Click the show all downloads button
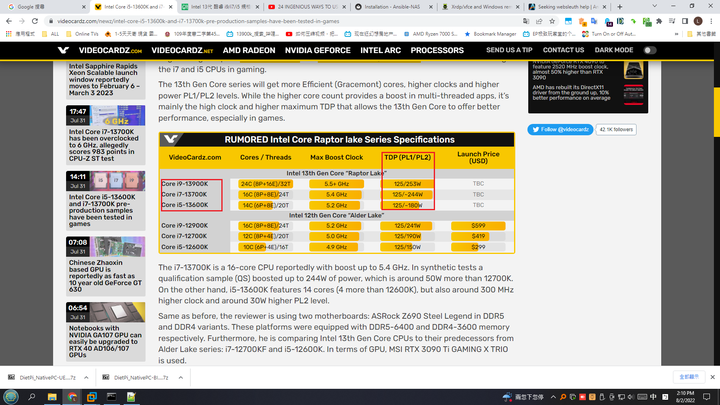Image resolution: width=720 pixels, height=405 pixels. pyautogui.click(x=689, y=377)
